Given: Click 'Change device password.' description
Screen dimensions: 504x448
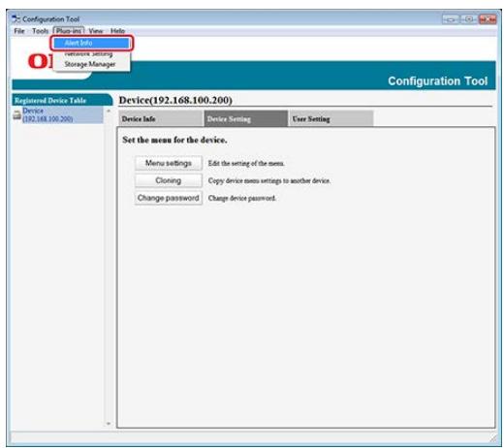Looking at the screenshot, I should (x=242, y=198).
